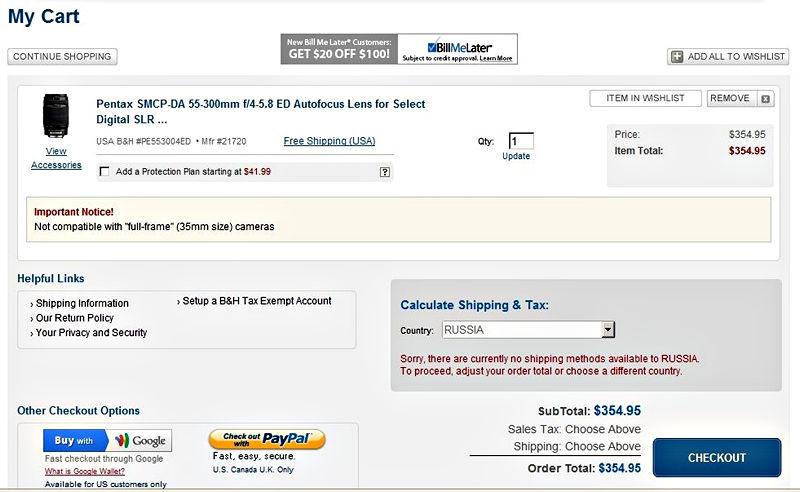The height and width of the screenshot is (492, 800).
Task: Click the plus icon on Add All to Wishlist
Action: pos(677,57)
